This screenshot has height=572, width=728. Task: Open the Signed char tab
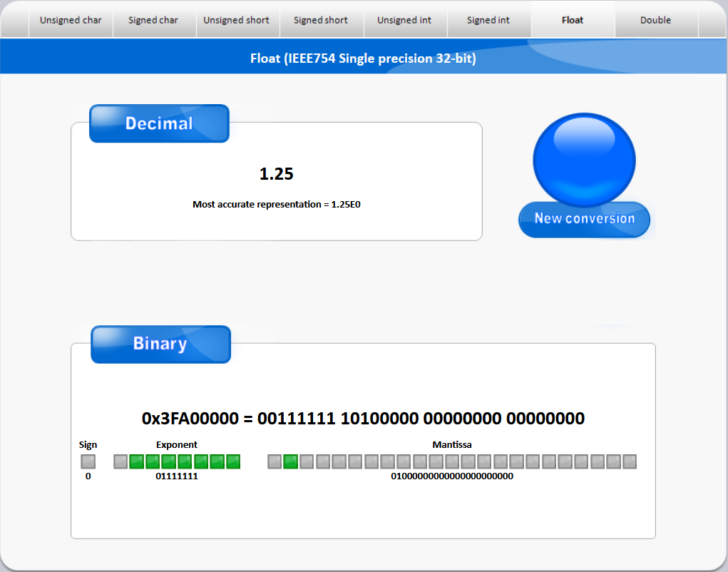click(x=153, y=20)
